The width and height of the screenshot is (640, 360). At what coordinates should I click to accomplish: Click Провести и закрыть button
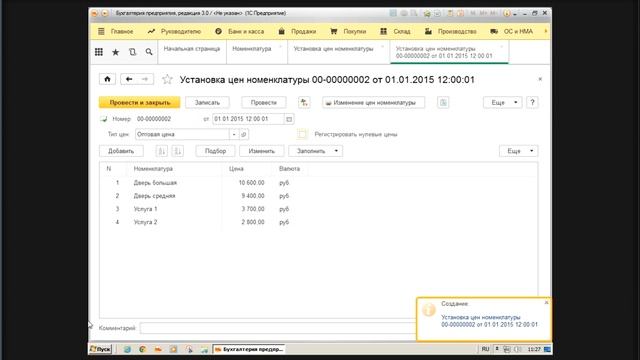coord(140,102)
